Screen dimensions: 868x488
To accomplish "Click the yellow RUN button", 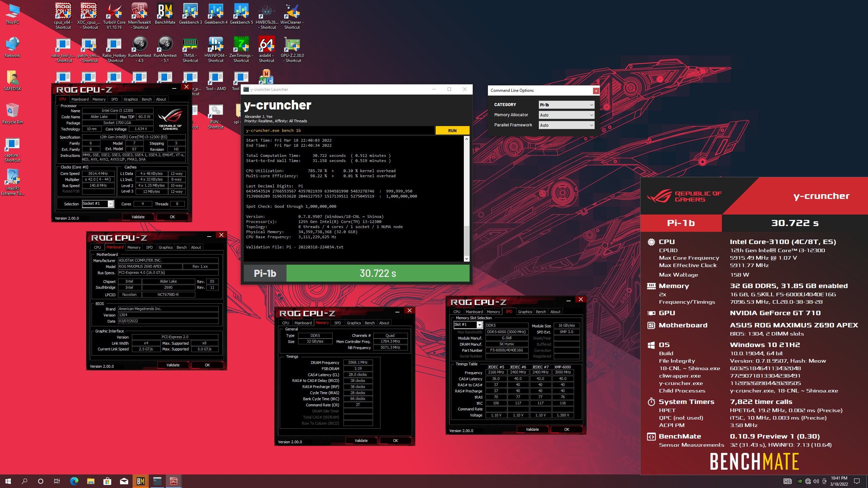I will point(452,130).
